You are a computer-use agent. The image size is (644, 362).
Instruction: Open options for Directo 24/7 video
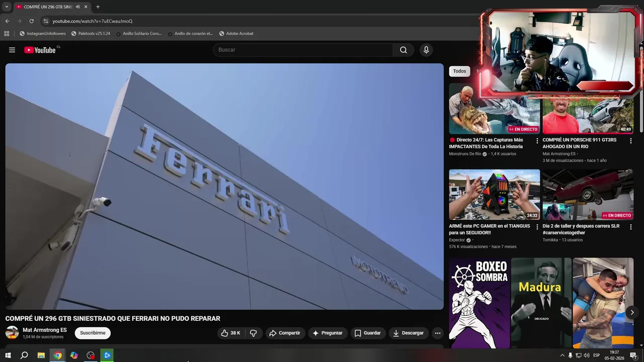(x=537, y=141)
